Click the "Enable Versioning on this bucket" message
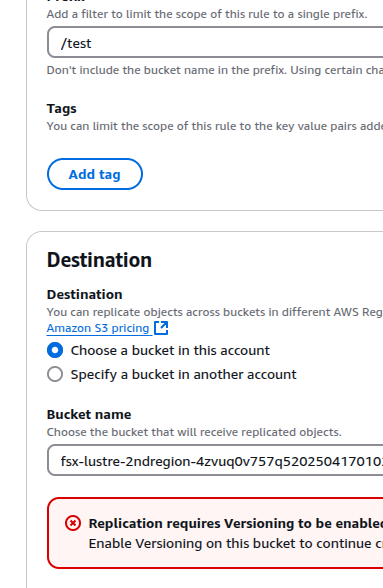The height and width of the screenshot is (588, 383). 236,543
